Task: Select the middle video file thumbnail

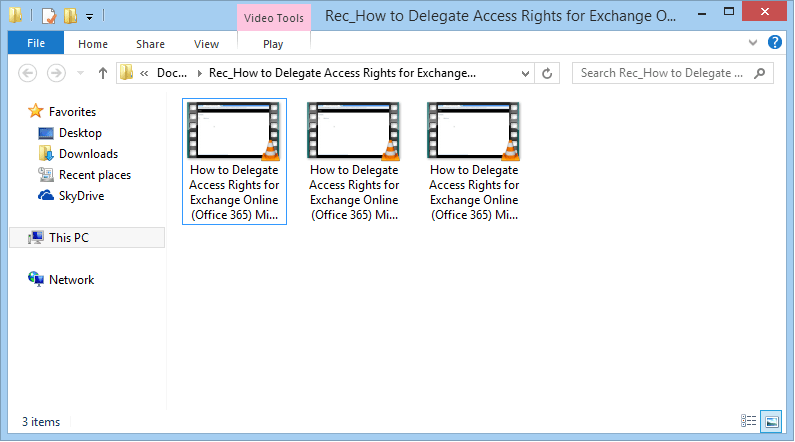Action: tap(354, 160)
